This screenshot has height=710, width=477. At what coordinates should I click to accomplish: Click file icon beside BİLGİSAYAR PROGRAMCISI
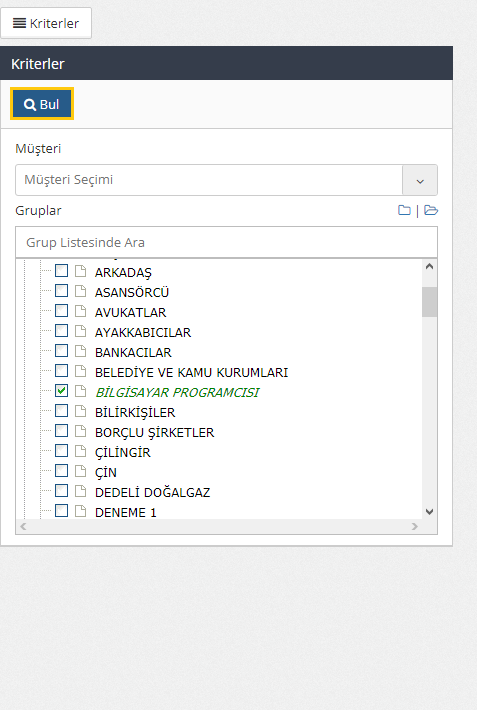(x=81, y=390)
